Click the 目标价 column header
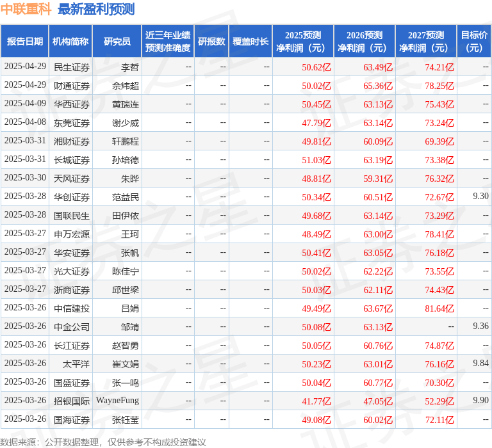This screenshot has width=492, height=448. click(474, 42)
